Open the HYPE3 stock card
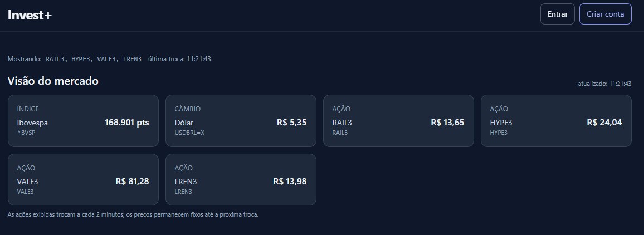The image size is (644, 235). 556,121
